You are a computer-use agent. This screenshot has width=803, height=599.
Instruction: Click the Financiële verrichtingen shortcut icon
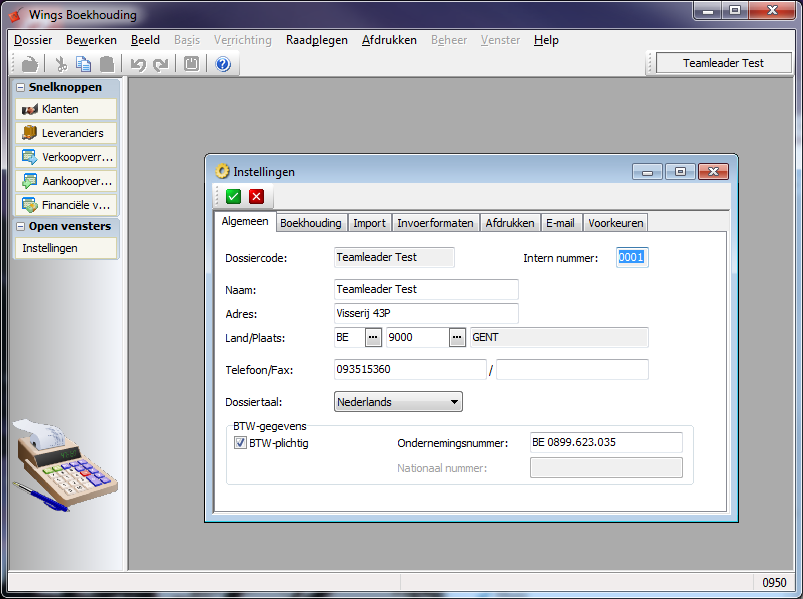(30, 205)
